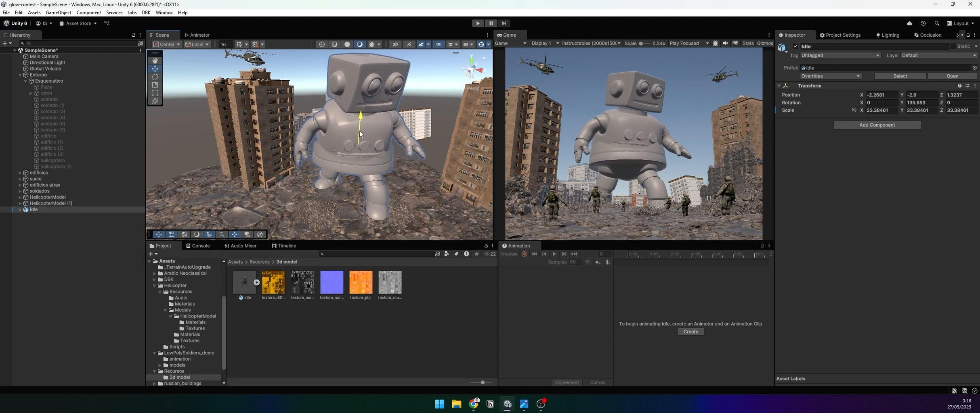Lock the Inspector panel with padlock icon
This screenshot has width=980, height=413.
coord(968,35)
